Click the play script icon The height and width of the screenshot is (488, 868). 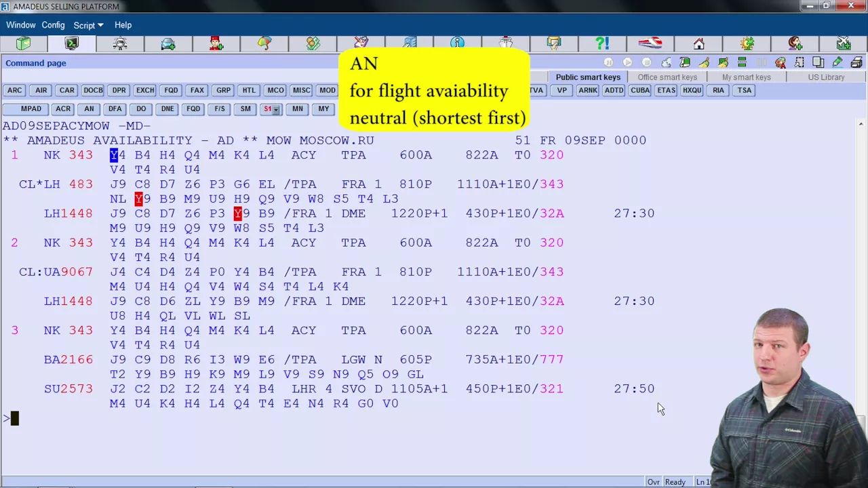[627, 62]
